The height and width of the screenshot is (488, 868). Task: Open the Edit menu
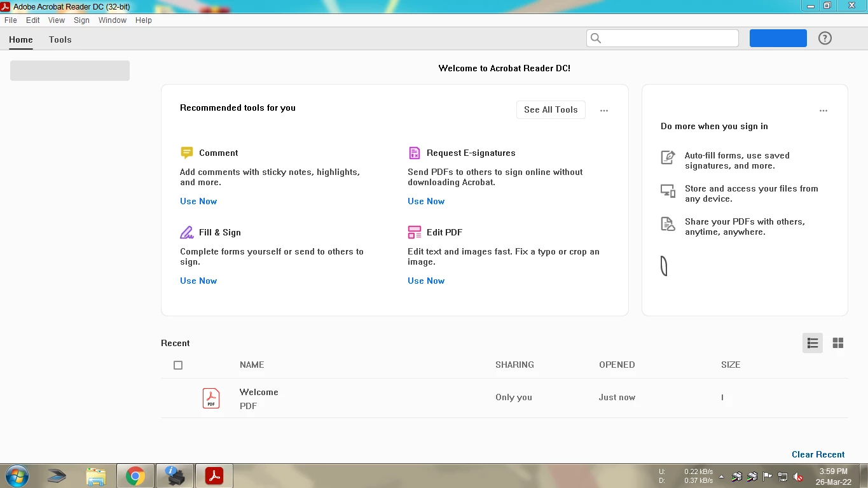[x=33, y=20]
